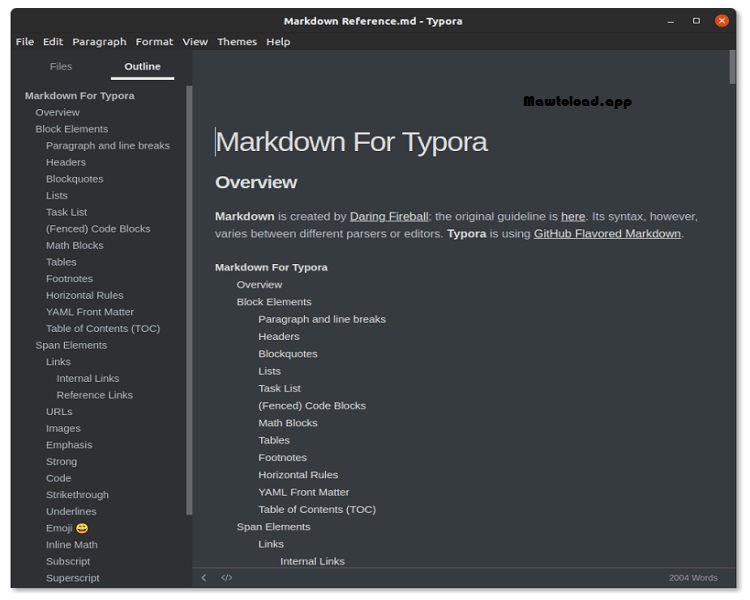Open the File menu
This screenshot has width=750, height=600.
coord(25,42)
